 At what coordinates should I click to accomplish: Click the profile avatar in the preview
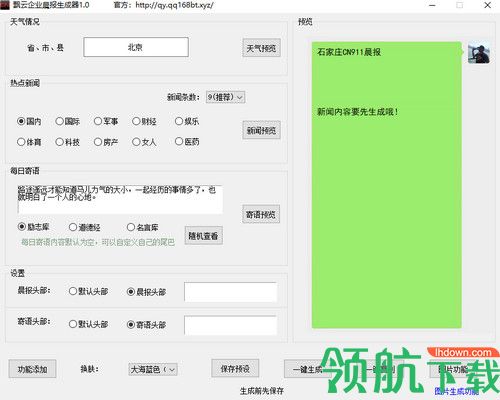tap(479, 53)
